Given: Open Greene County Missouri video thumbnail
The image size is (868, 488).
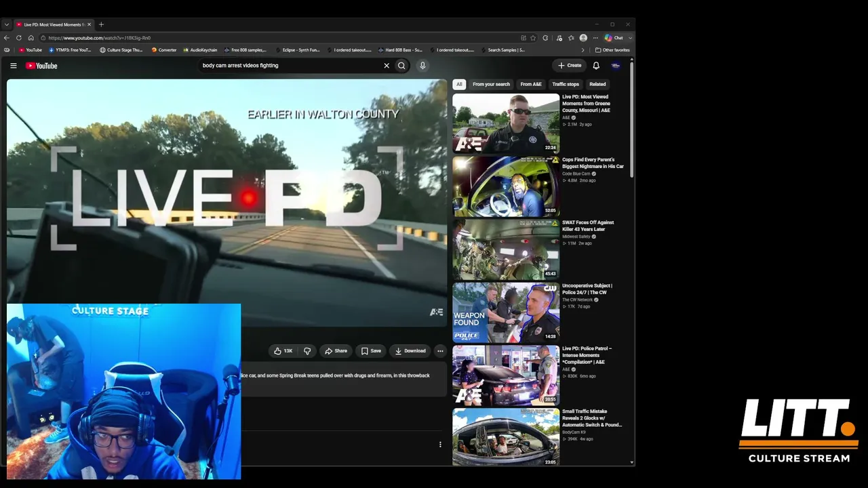Looking at the screenshot, I should 506,123.
